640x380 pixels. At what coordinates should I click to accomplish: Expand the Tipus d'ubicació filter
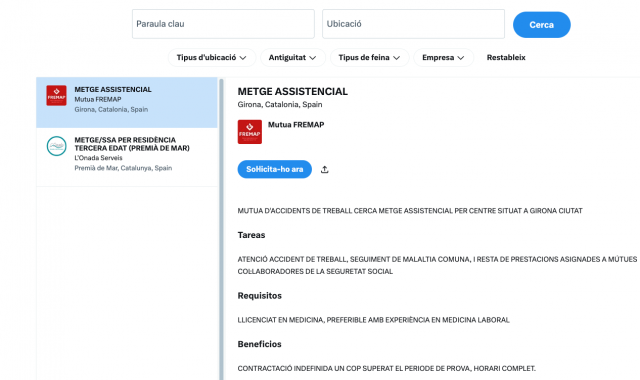211,58
